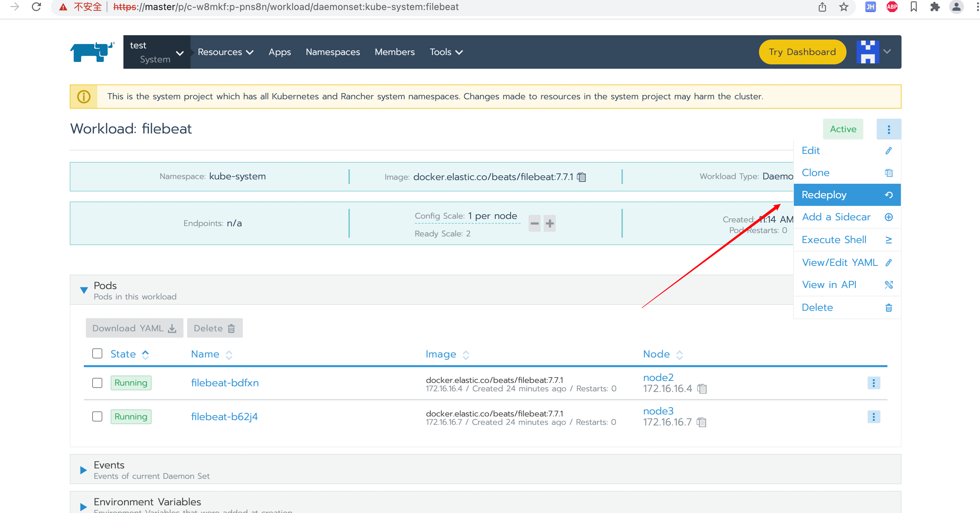Collapse the Pods section
This screenshot has width=980, height=513.
click(84, 290)
